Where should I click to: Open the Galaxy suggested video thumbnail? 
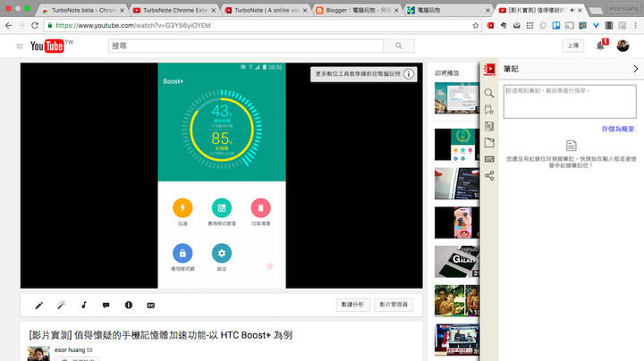457,261
